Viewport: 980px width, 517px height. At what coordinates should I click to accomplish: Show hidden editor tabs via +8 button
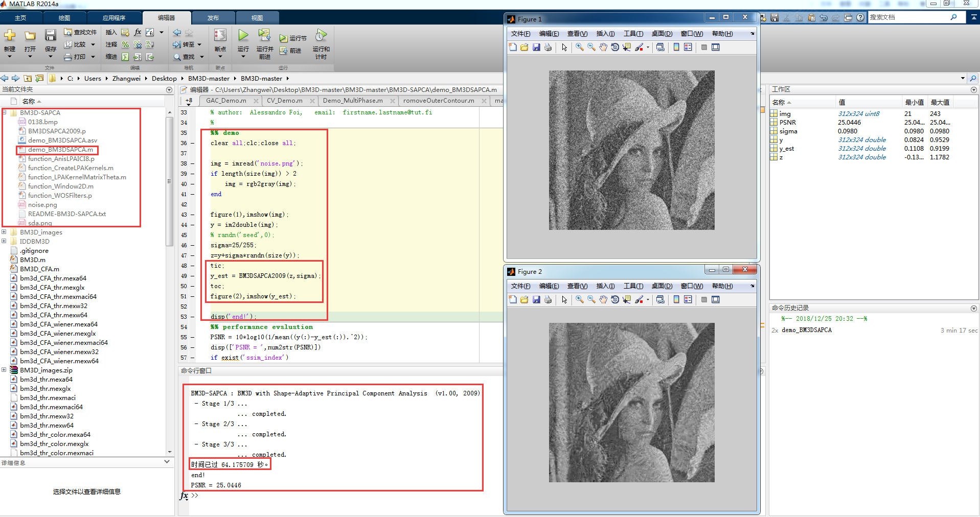(x=189, y=101)
